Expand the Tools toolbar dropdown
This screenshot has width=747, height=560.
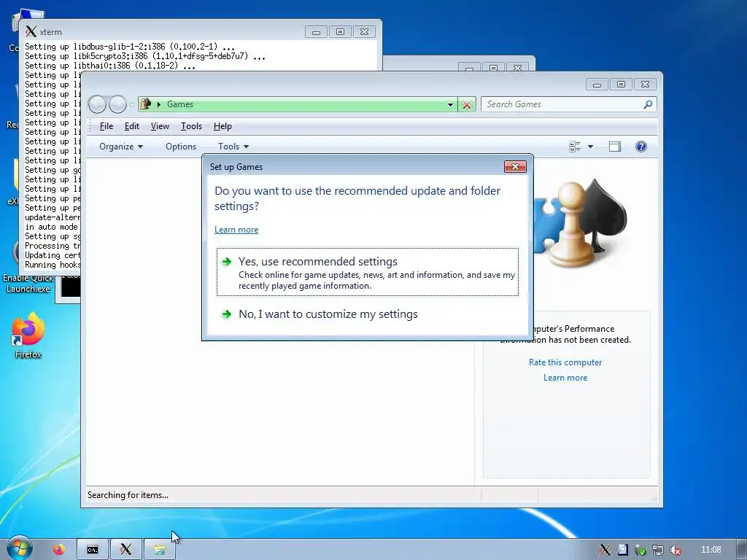click(233, 147)
